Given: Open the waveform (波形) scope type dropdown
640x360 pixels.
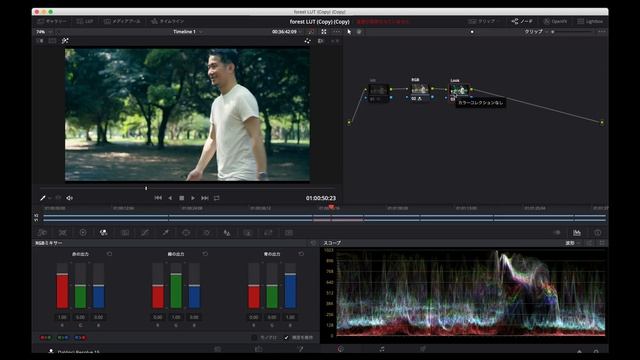Looking at the screenshot, I should pyautogui.click(x=572, y=243).
